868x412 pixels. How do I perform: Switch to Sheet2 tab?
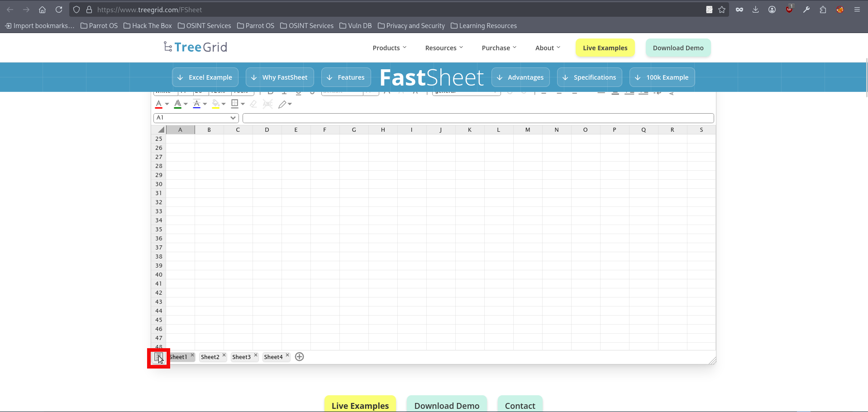click(x=210, y=357)
